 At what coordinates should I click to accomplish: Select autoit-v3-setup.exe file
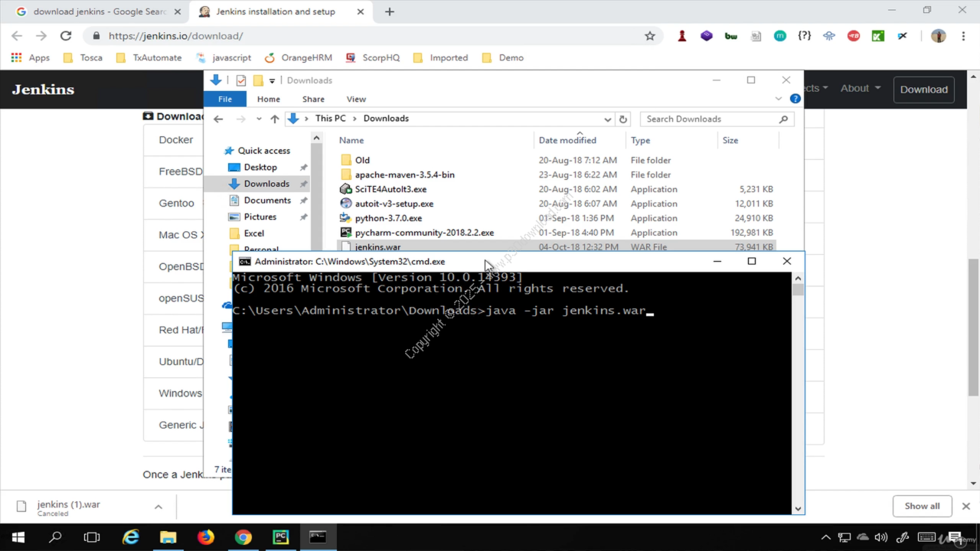394,204
